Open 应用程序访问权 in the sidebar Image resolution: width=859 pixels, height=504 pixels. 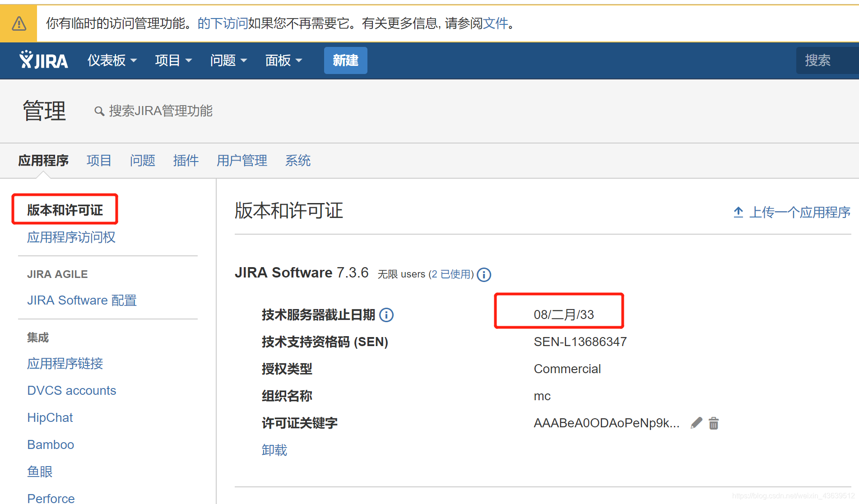pos(71,237)
